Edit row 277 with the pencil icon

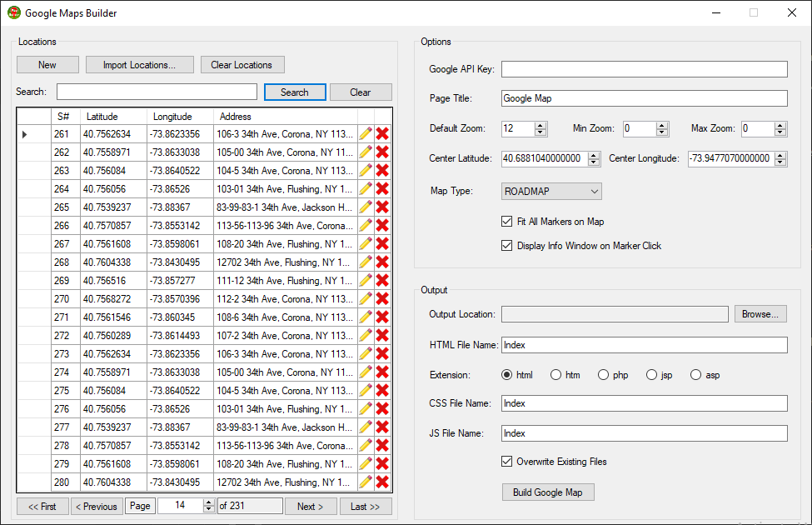(366, 427)
